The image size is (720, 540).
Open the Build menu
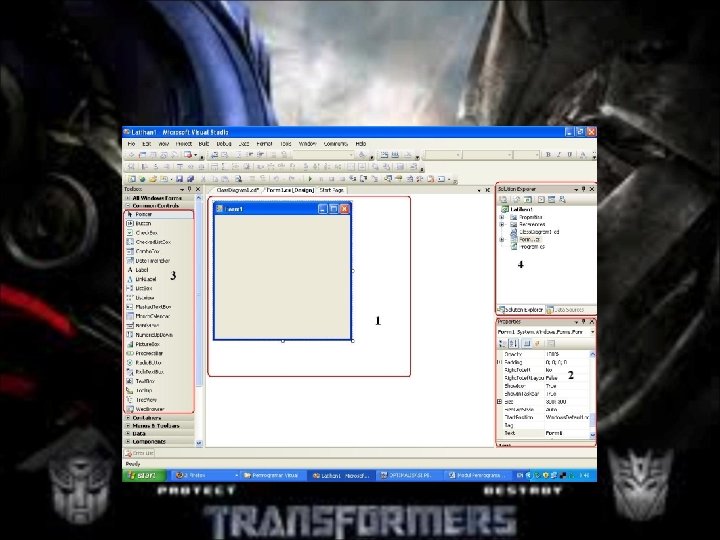(x=204, y=144)
